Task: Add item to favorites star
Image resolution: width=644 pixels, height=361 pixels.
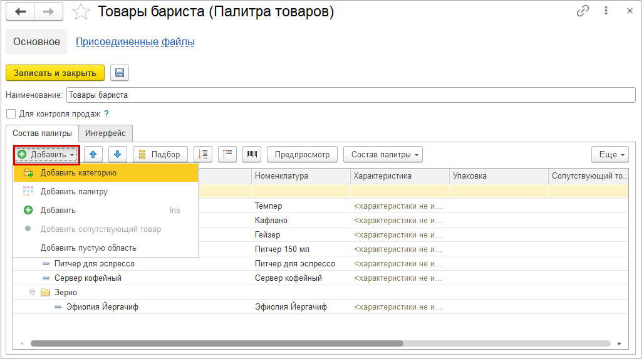Action: coord(81,11)
